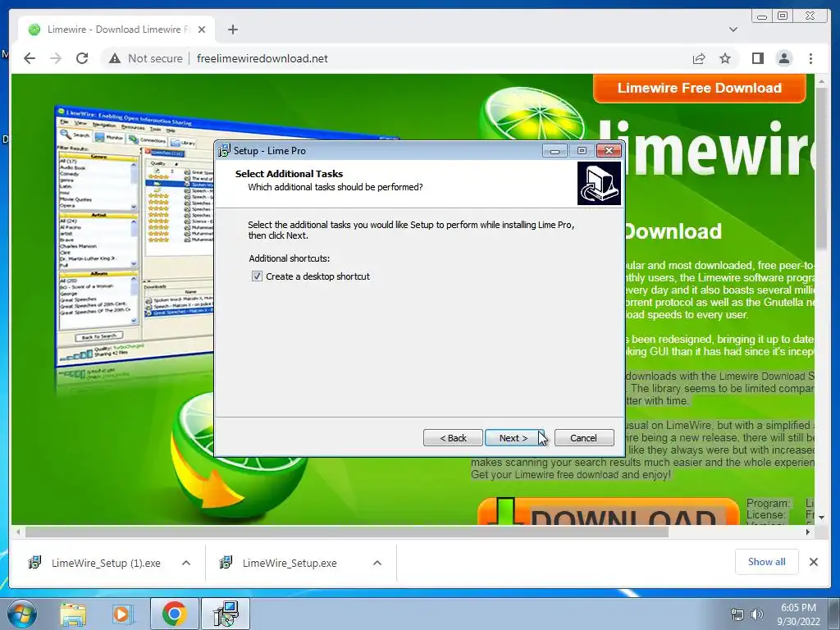Click LimeWire_Setup (1).exe file icon
The height and width of the screenshot is (630, 840).
pos(34,563)
